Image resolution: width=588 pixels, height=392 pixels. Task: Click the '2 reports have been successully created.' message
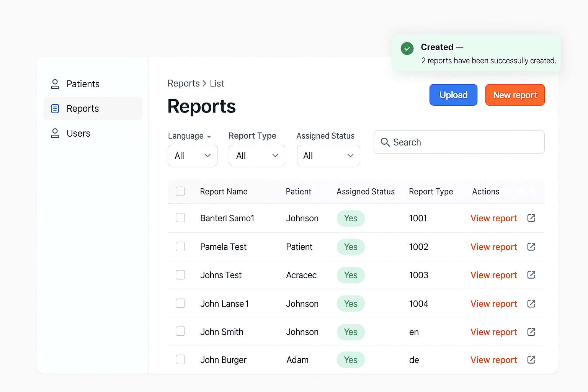(x=488, y=61)
